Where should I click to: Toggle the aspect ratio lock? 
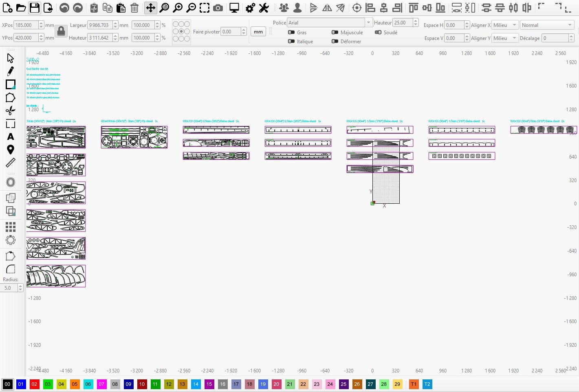pos(61,31)
